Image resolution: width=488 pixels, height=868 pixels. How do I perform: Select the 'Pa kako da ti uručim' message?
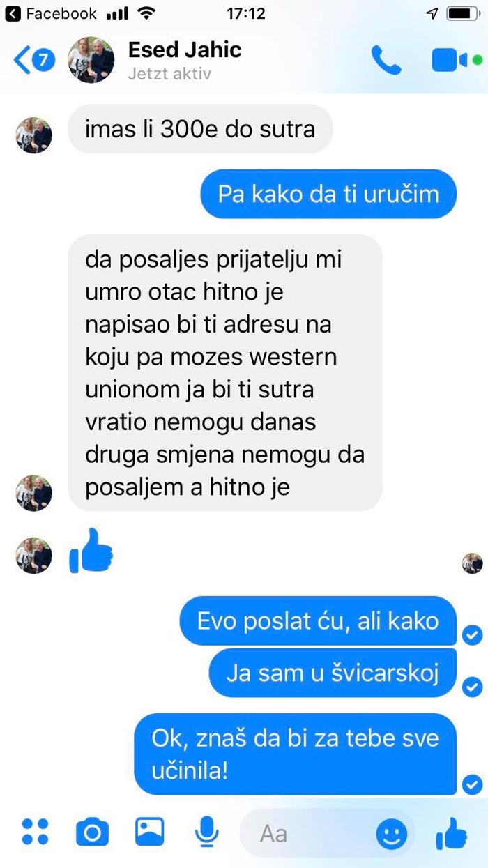(328, 193)
